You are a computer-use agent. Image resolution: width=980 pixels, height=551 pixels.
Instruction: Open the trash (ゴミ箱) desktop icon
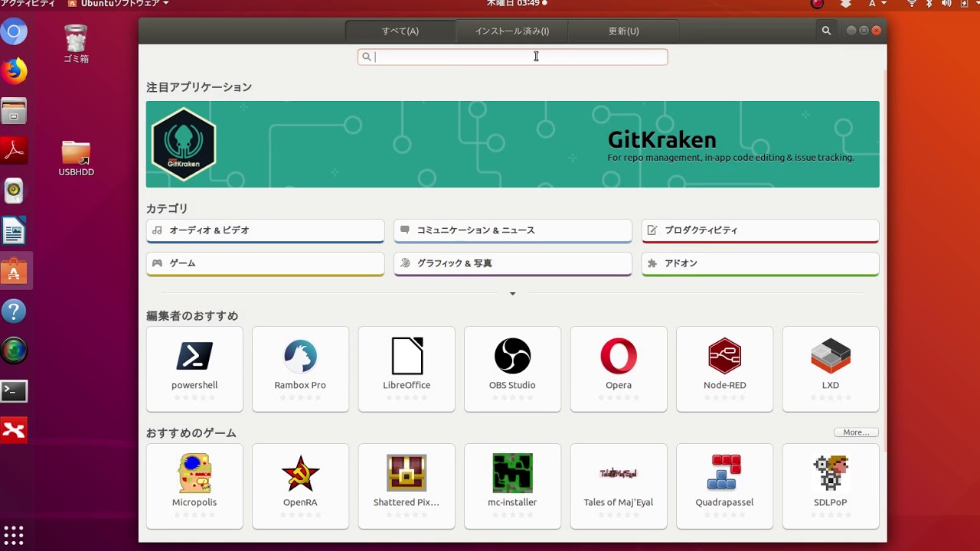point(76,44)
